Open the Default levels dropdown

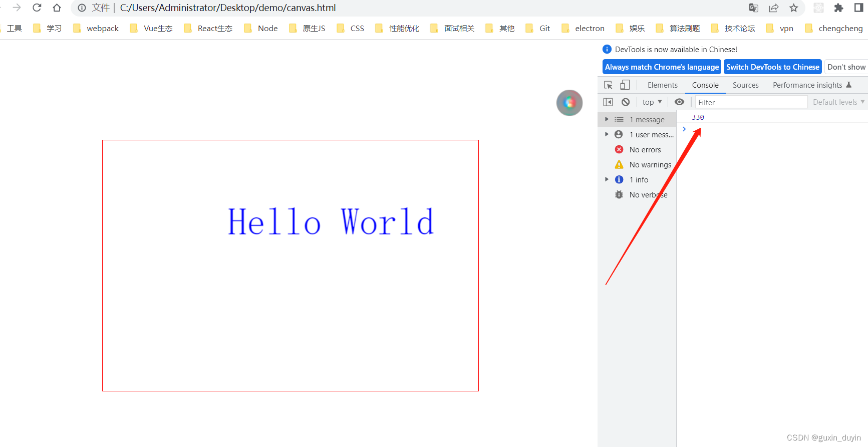838,102
